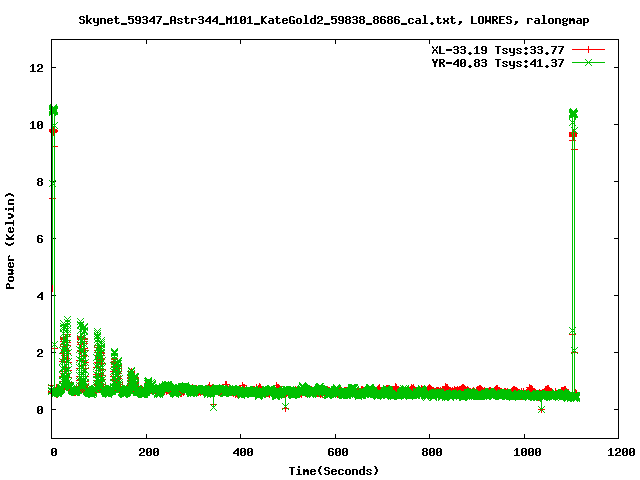The height and width of the screenshot is (480, 640).
Task: Click the x-axis tick label '200'
Action: click(149, 452)
